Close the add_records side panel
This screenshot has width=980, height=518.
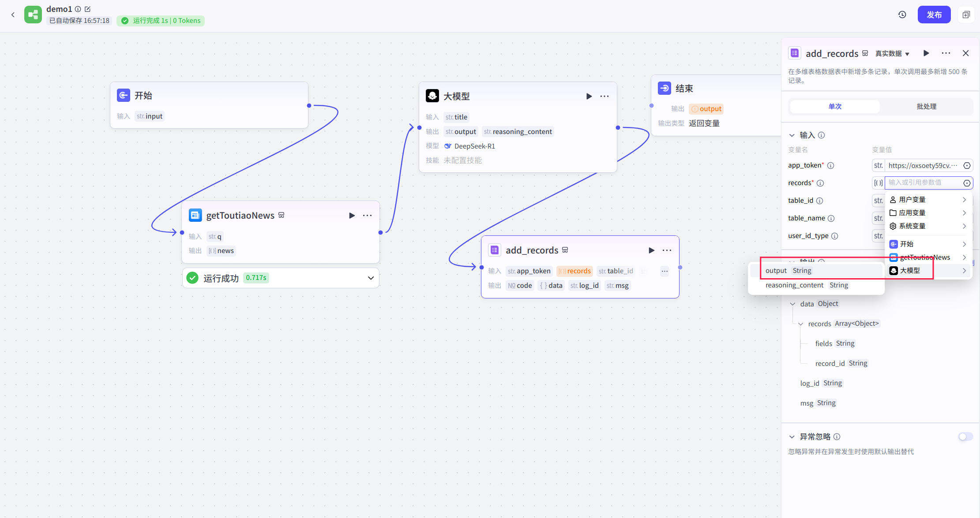tap(965, 53)
